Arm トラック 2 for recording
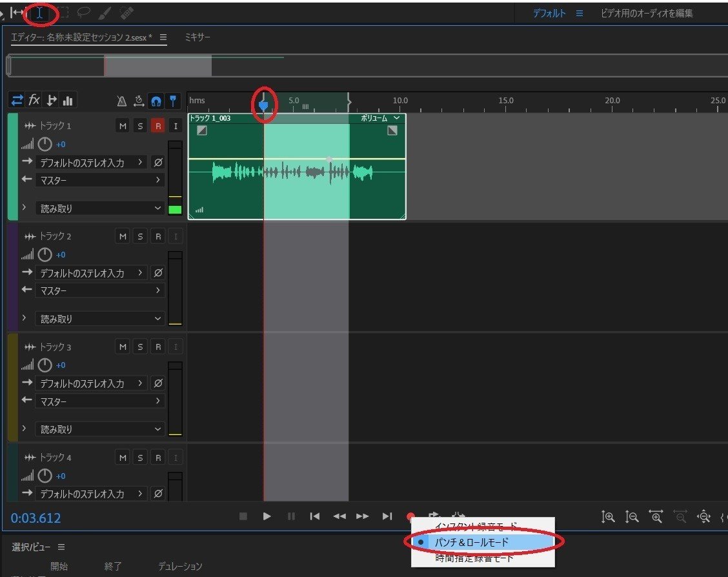728x577 pixels. pyautogui.click(x=158, y=236)
